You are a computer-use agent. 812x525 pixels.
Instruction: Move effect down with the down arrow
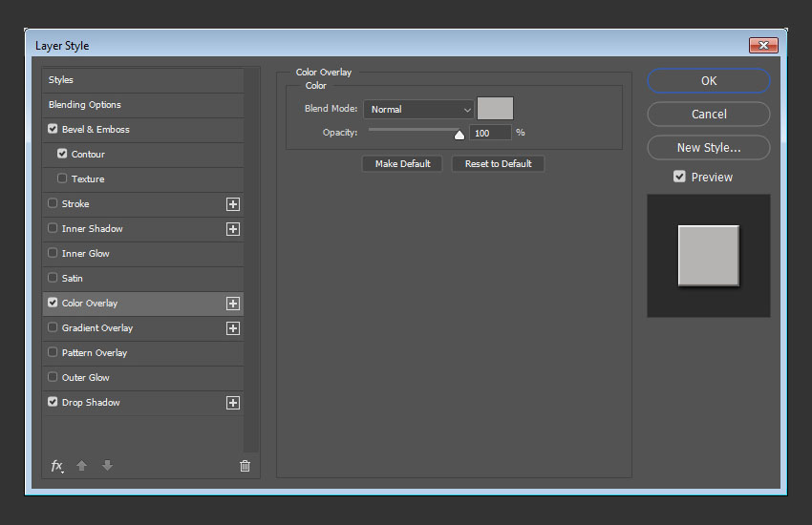pos(107,466)
